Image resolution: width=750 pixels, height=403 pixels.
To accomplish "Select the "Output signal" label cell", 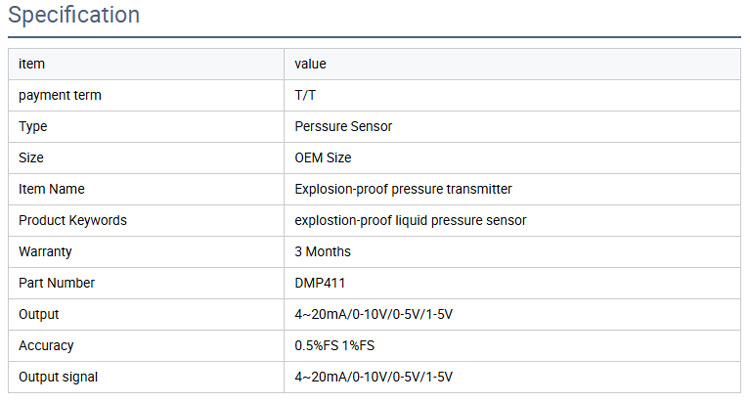I will pos(58,376).
